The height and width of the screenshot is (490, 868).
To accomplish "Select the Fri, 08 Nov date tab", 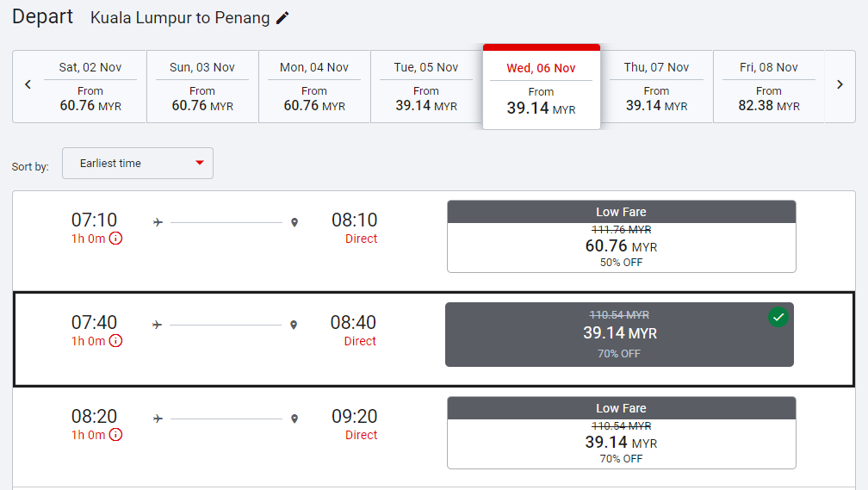I will [769, 86].
